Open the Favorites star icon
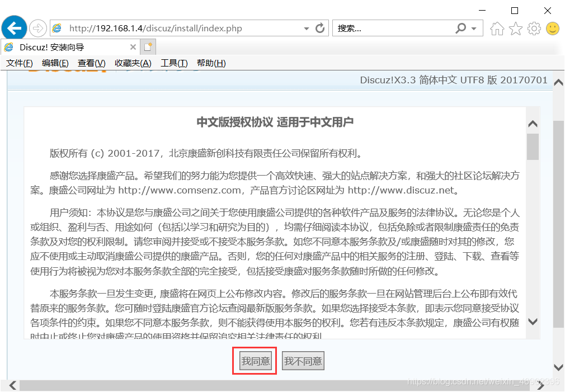 [516, 29]
